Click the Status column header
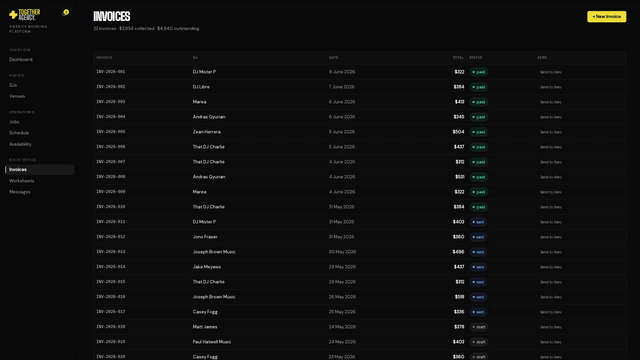Screen dimensions: 640x360 pos(476,58)
